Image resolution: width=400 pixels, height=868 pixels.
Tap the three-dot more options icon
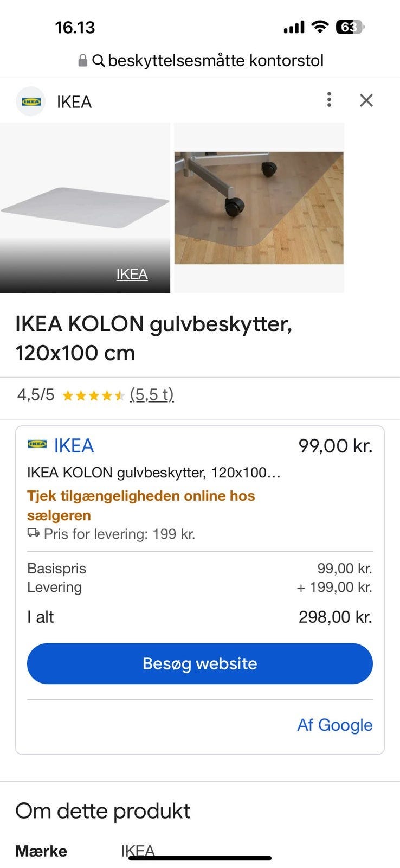point(329,100)
